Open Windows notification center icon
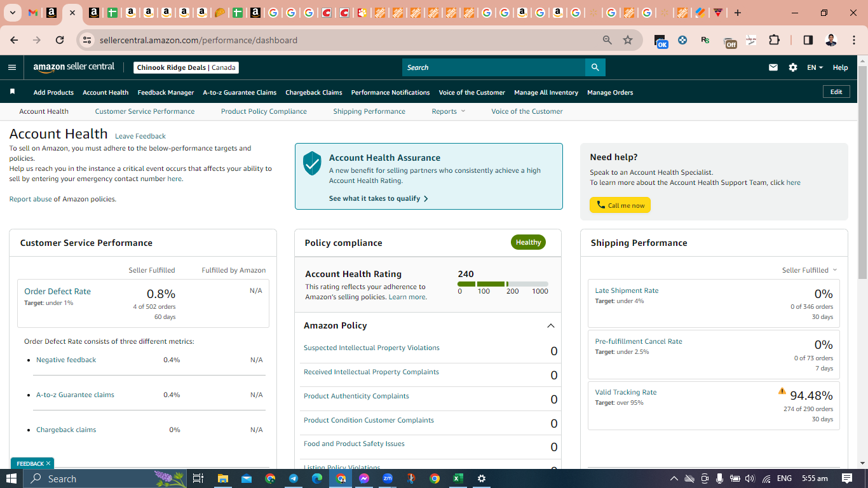868x488 pixels. tap(847, 478)
